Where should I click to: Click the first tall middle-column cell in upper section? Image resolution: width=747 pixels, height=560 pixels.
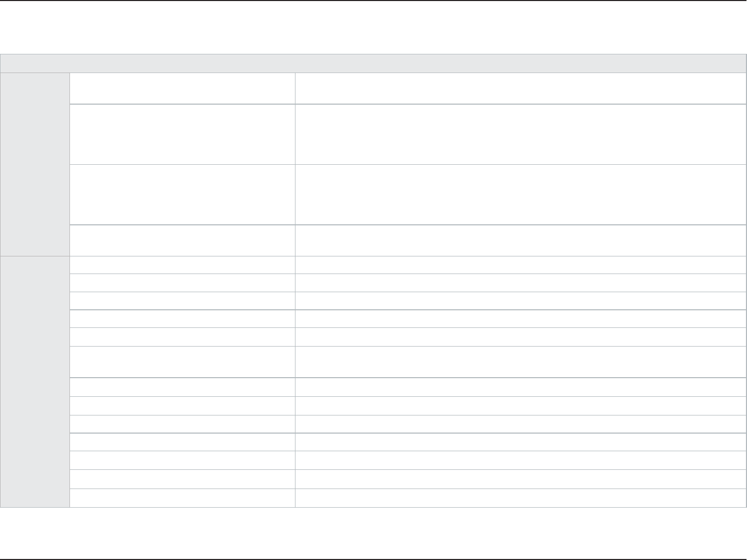(x=182, y=134)
